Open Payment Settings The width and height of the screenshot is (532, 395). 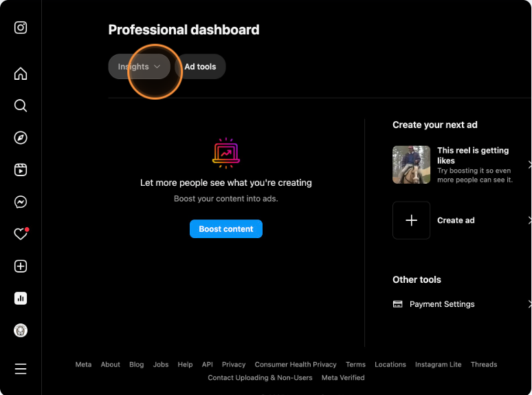point(441,304)
